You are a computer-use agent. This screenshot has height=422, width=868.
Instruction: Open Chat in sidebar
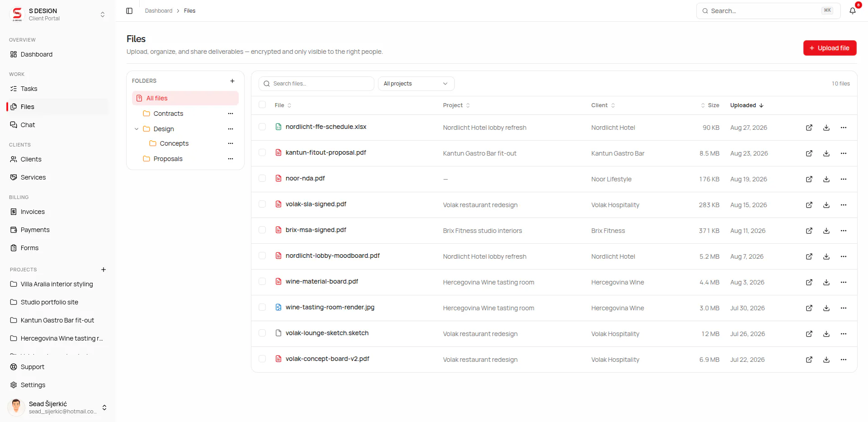pos(58,125)
